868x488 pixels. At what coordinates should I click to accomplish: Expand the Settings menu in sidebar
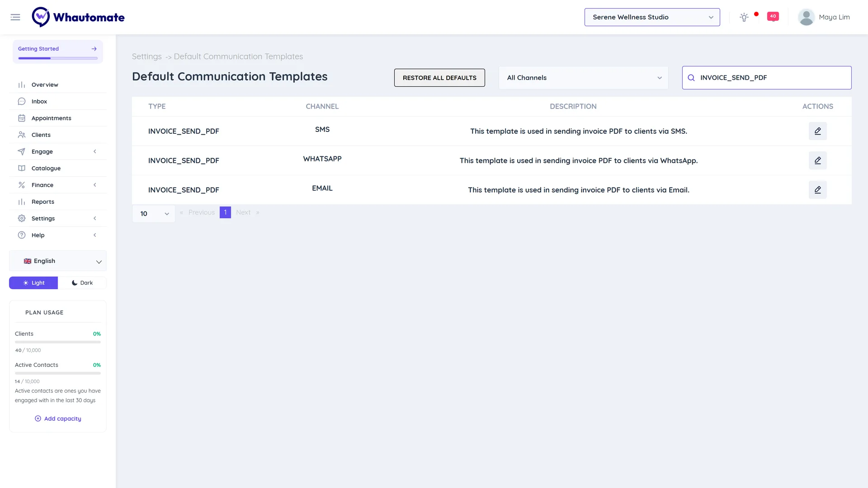pyautogui.click(x=58, y=219)
